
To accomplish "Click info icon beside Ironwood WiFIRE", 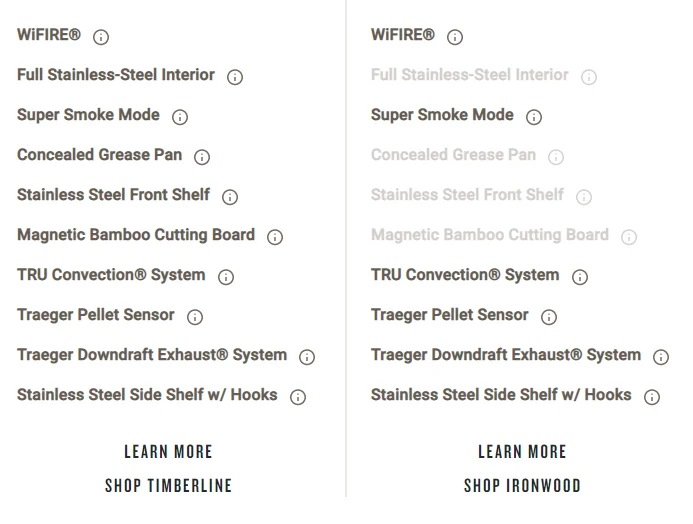I will tap(455, 37).
